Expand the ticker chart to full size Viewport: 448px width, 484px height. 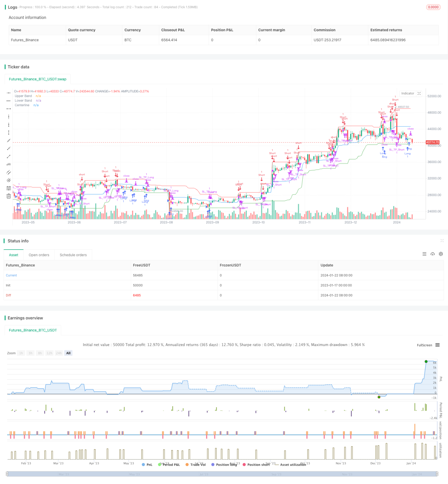click(x=419, y=93)
